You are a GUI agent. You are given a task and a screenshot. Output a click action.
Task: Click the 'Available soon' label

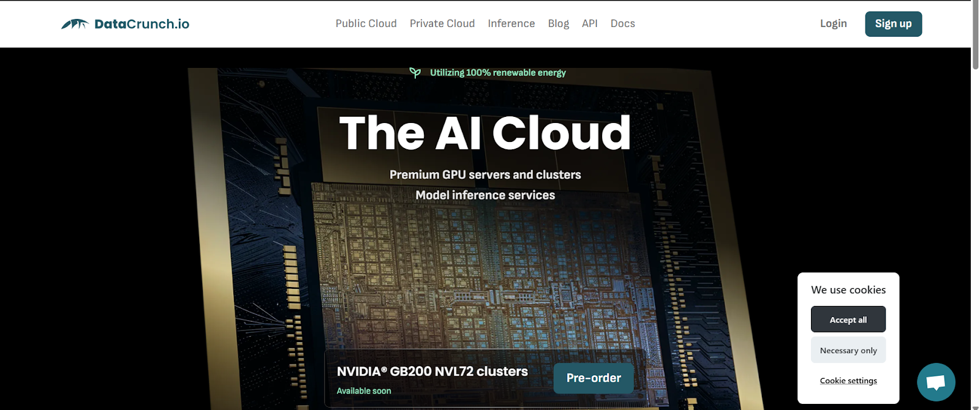pyautogui.click(x=364, y=391)
